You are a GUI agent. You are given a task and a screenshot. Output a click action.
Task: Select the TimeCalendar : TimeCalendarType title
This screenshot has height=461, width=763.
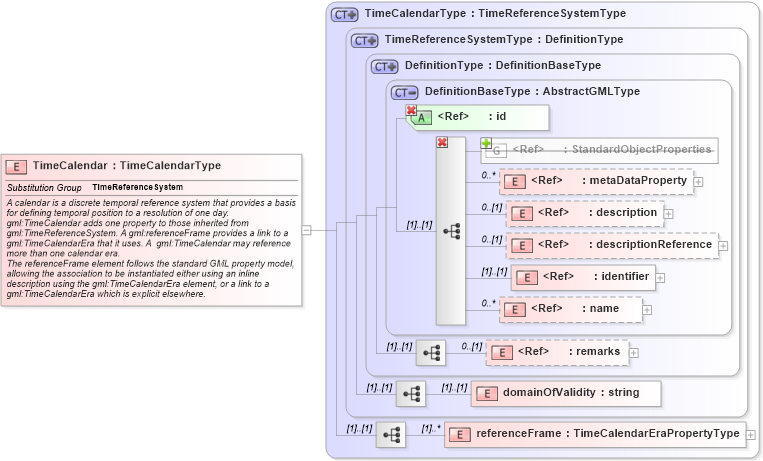point(127,166)
